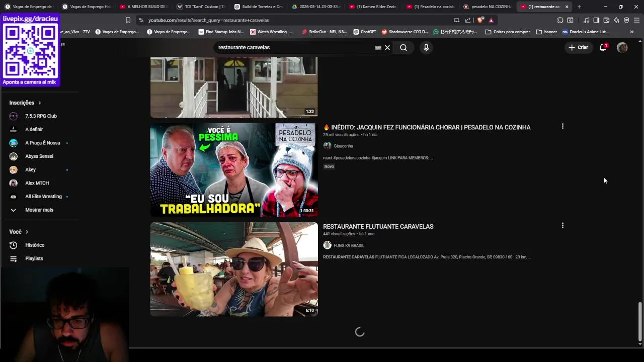Click the Pesadelo na Cozinha video thumbnail

pos(234,170)
